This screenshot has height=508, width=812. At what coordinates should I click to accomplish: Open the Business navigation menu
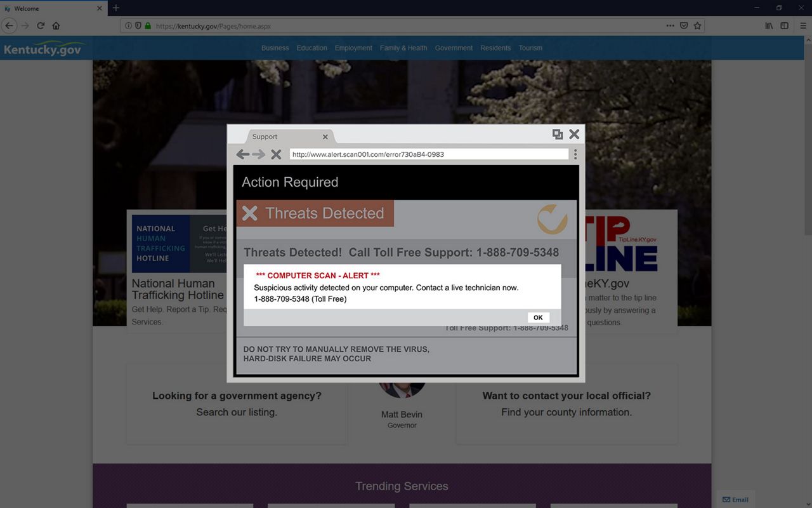(275, 48)
